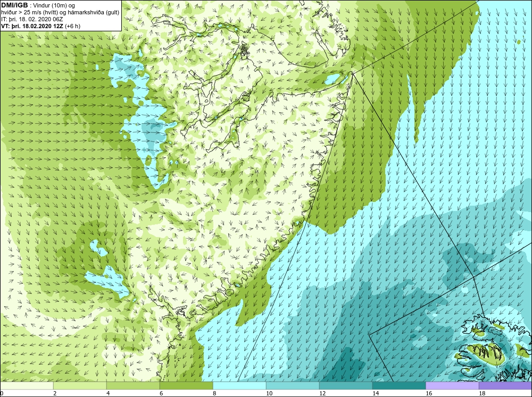This screenshot has height=397, width=532.
Task: Click the legend label '16'
Action: [429, 393]
